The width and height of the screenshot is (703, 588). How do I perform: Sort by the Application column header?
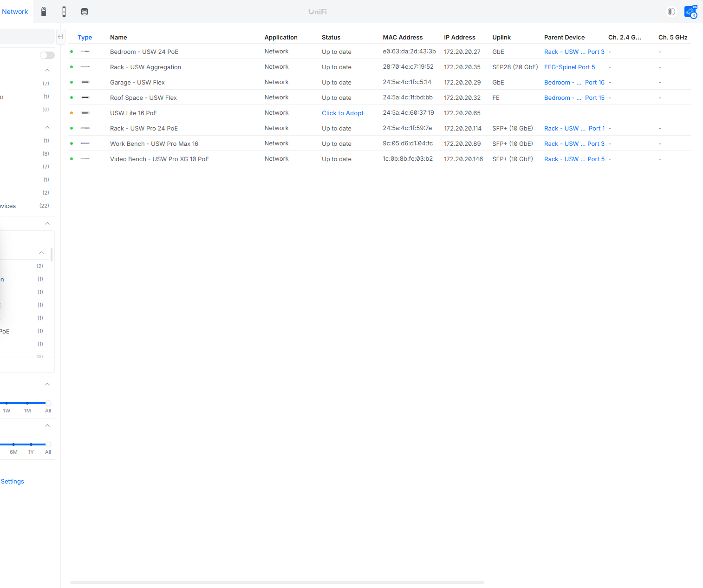pyautogui.click(x=281, y=37)
